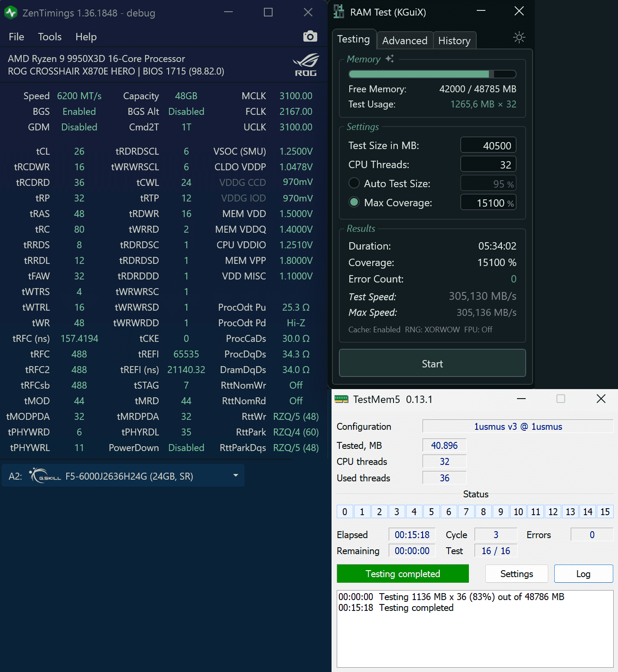Click the tCL value 26
Viewport: 618px width, 672px height.
click(x=79, y=151)
